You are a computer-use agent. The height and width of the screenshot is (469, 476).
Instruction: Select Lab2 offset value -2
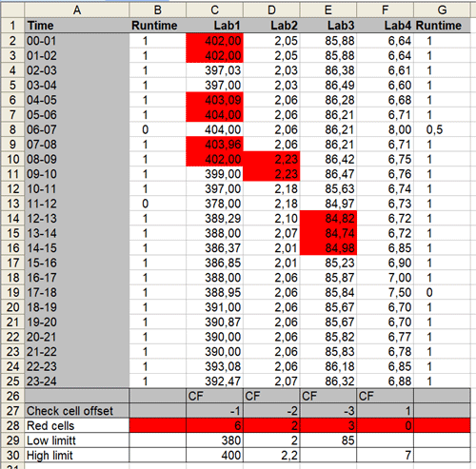(271, 411)
